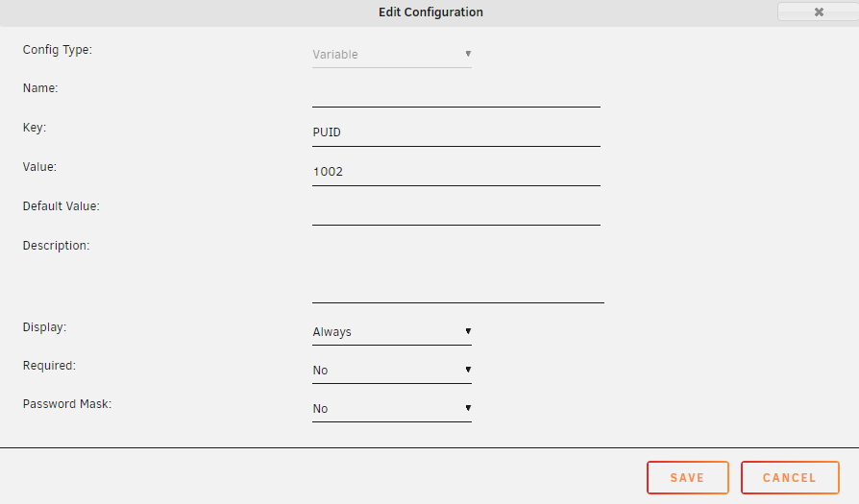
Task: Click the Config Type label
Action: (58, 50)
